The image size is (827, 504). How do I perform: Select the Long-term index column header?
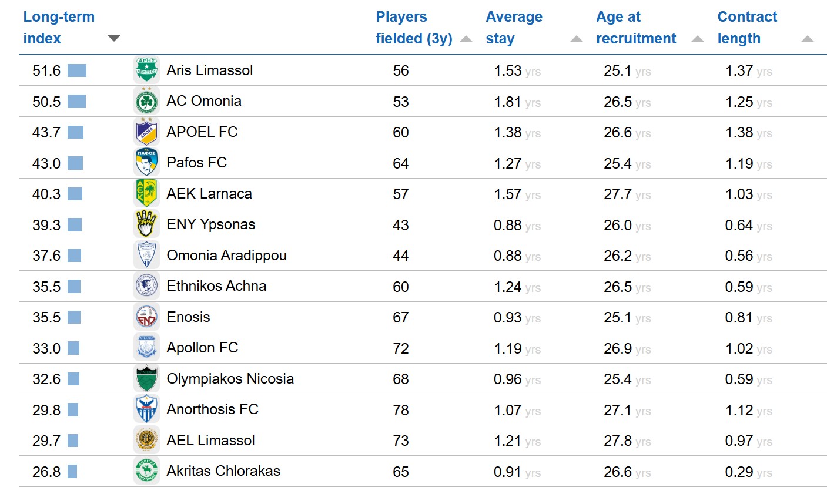point(59,28)
